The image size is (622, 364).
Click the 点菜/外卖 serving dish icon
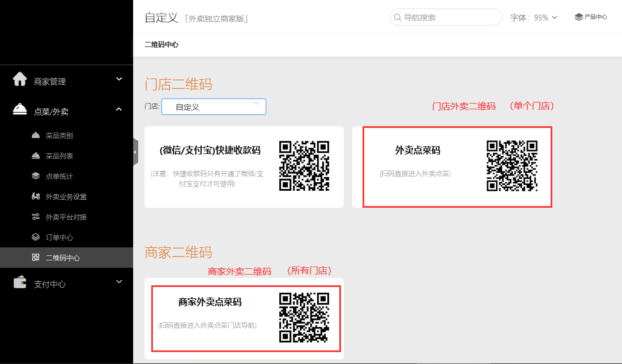pos(20,110)
